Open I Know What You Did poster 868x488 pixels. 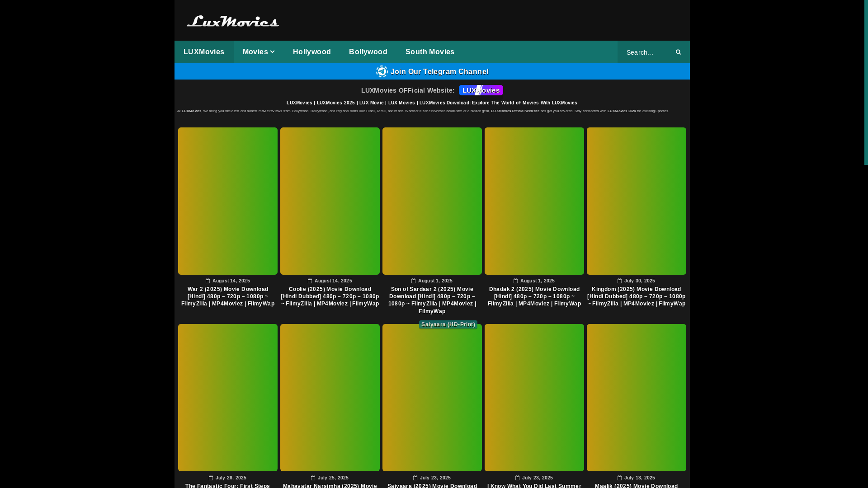534,398
